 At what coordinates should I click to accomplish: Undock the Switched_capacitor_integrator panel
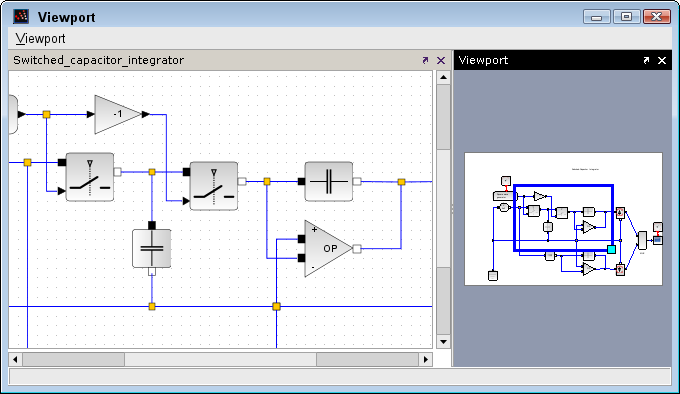tap(425, 60)
